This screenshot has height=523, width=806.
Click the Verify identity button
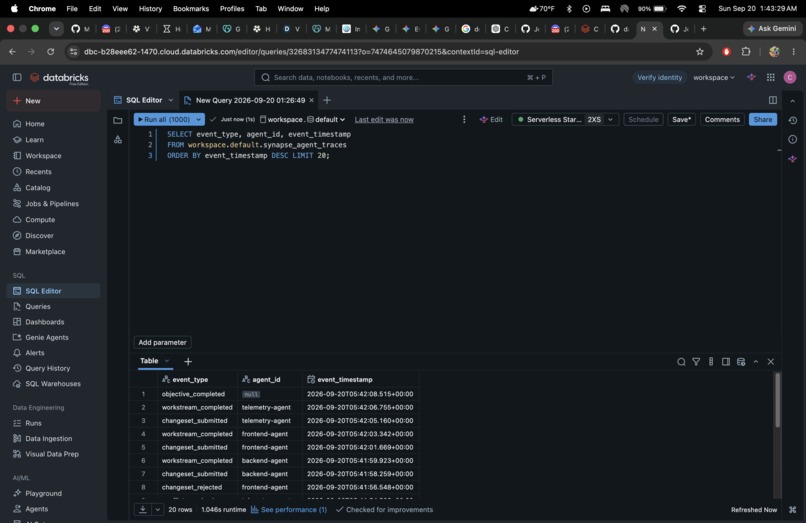660,77
